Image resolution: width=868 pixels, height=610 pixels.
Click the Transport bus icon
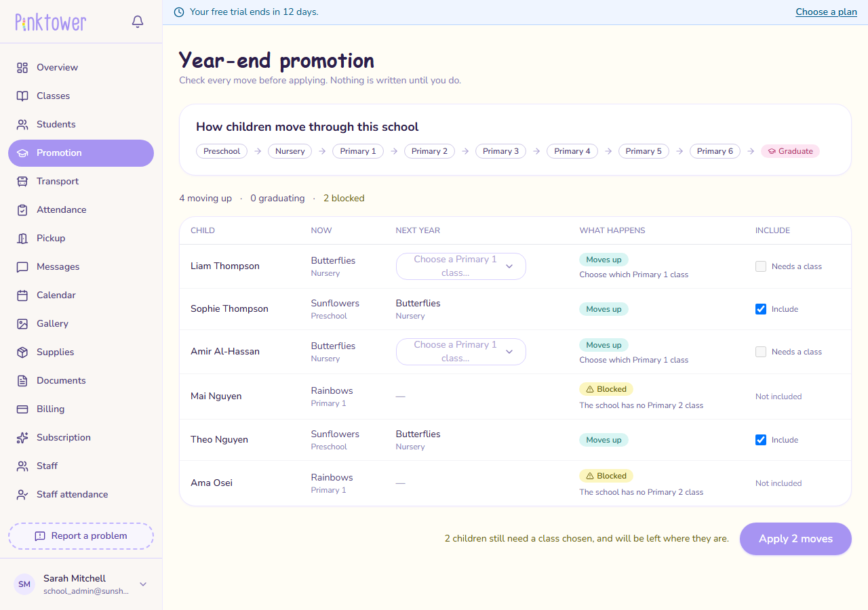tap(22, 181)
